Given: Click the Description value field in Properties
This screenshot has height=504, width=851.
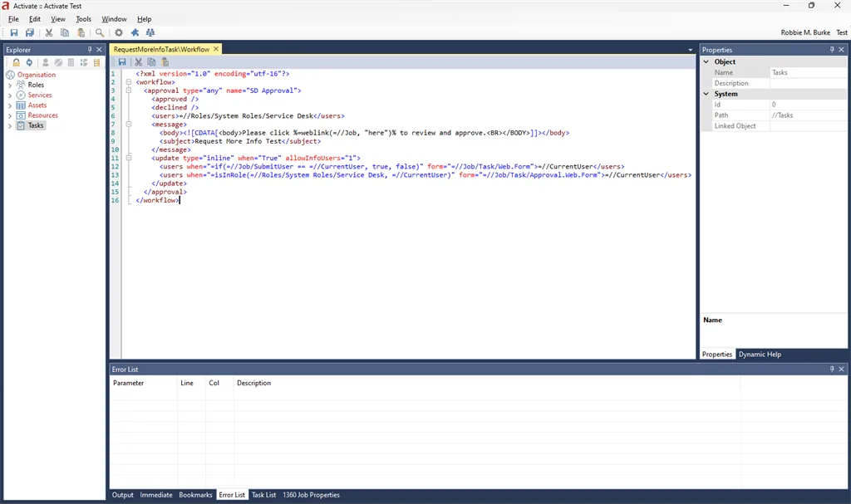Looking at the screenshot, I should click(x=808, y=83).
